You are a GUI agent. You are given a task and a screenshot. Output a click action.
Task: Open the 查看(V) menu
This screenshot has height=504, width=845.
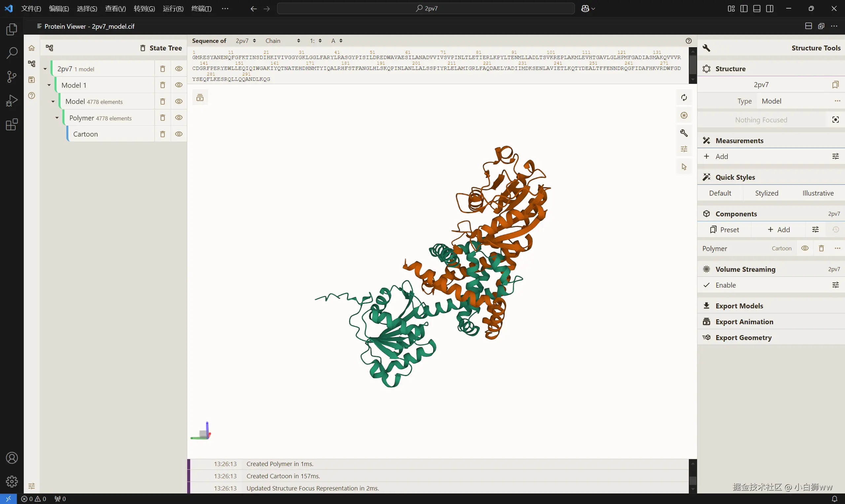click(115, 9)
